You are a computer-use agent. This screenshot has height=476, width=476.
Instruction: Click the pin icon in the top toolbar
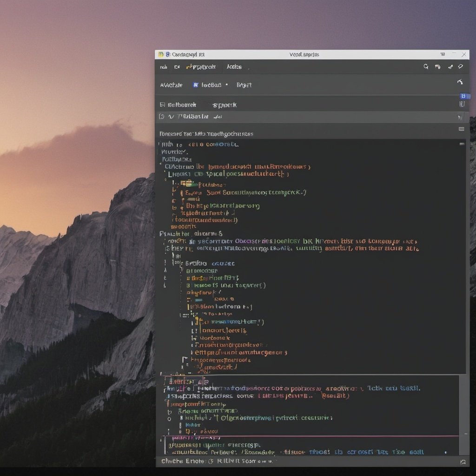(x=450, y=67)
